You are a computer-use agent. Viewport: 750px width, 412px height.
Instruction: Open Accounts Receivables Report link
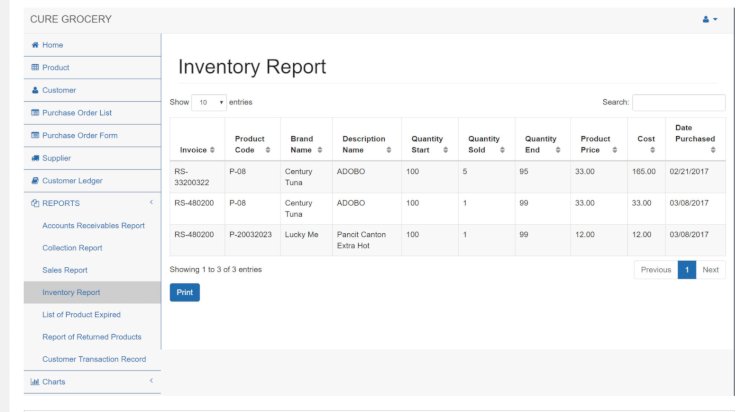pos(93,225)
